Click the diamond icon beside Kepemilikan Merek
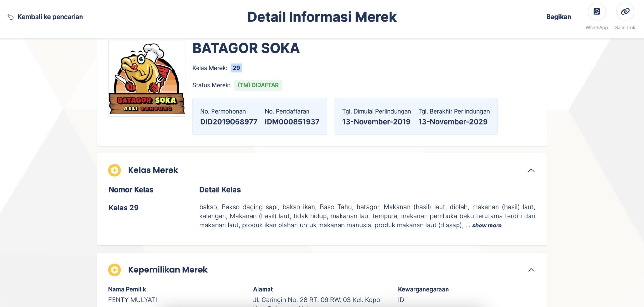 tap(115, 270)
